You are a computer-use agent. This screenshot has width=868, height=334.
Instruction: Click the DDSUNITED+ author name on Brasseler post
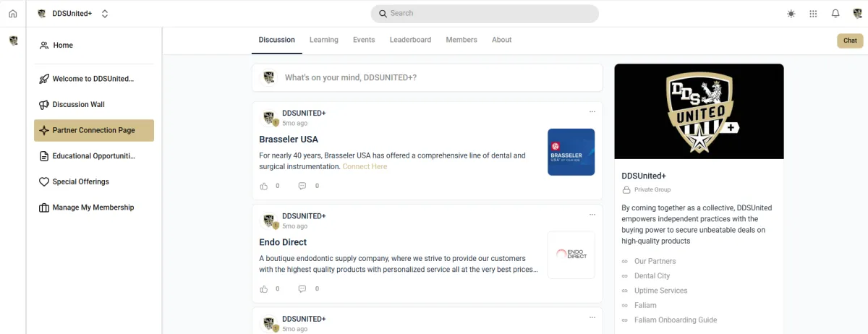click(x=304, y=114)
